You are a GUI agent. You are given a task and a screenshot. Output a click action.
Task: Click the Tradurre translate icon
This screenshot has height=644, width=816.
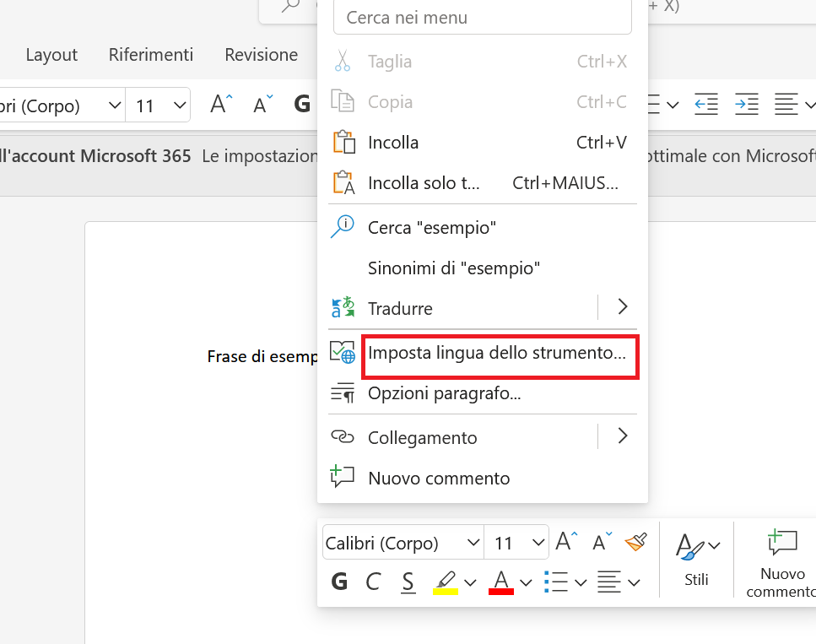(x=343, y=308)
